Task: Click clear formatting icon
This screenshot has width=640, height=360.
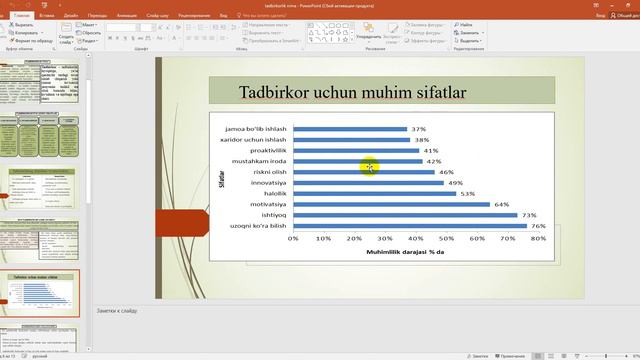Action: point(178,27)
